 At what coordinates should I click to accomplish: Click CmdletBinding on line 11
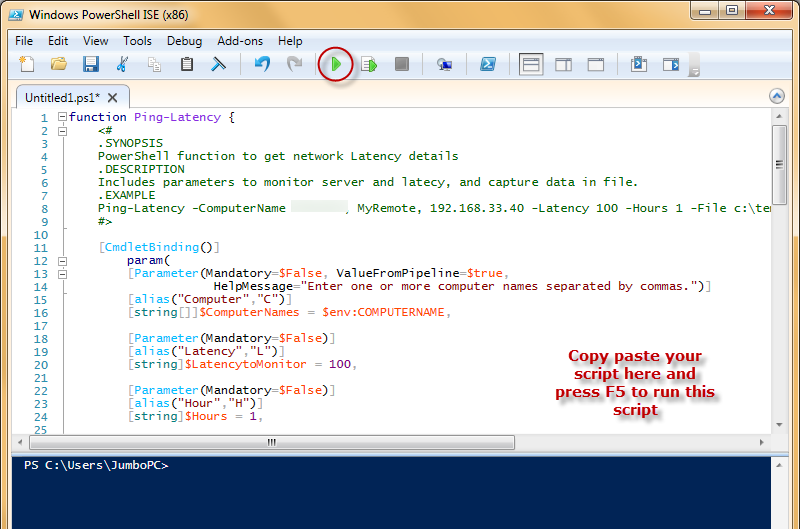[152, 247]
